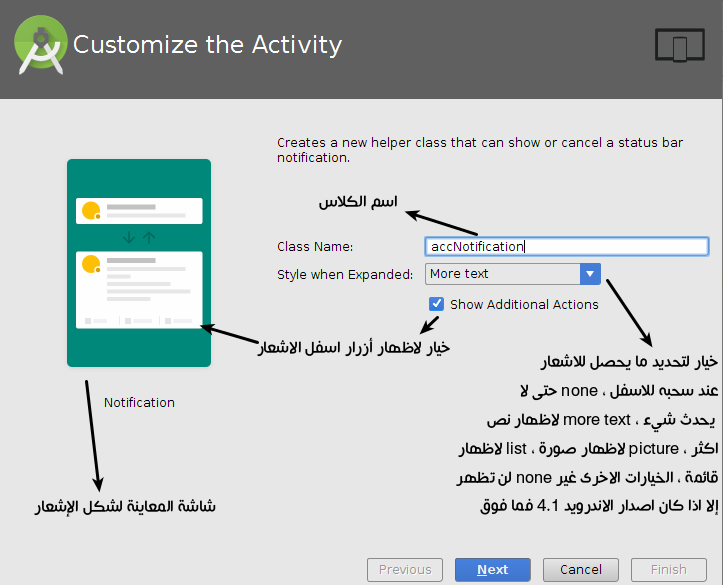Click the up/down arrows between the notification cards

(139, 238)
